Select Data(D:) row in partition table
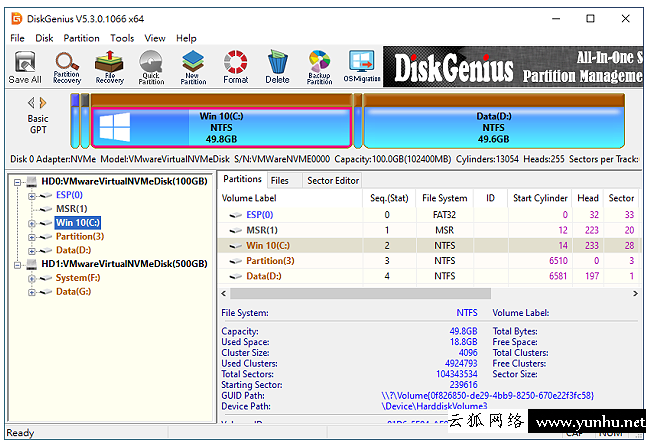The image size is (649, 444). pyautogui.click(x=428, y=276)
